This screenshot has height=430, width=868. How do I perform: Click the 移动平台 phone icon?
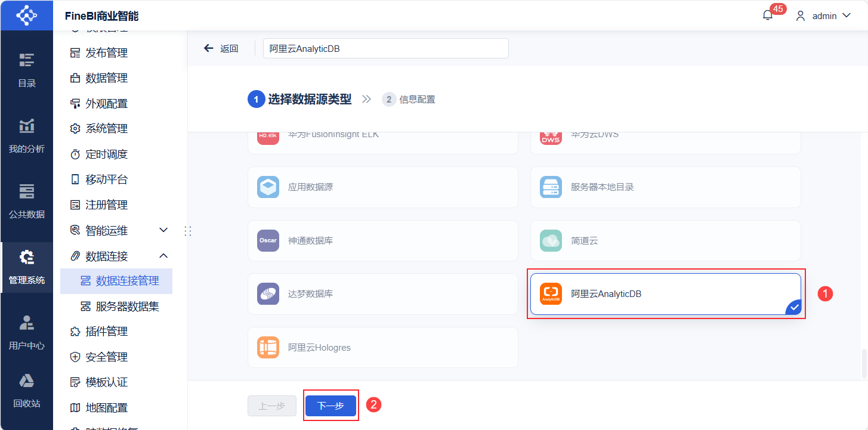75,180
